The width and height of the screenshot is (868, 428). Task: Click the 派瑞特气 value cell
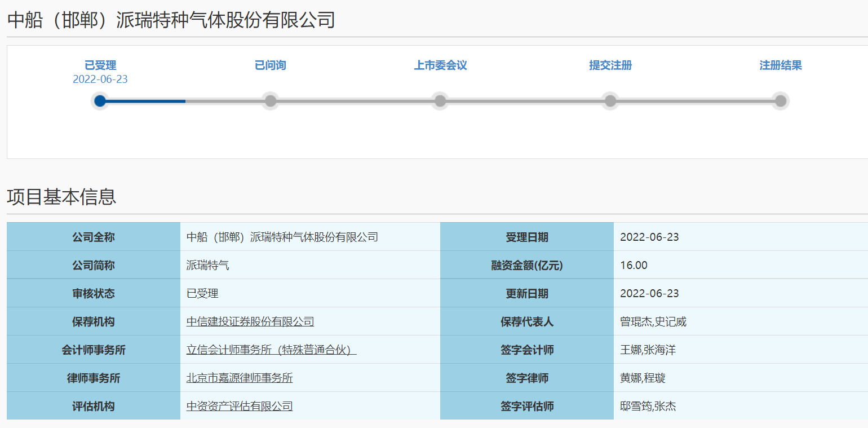310,265
